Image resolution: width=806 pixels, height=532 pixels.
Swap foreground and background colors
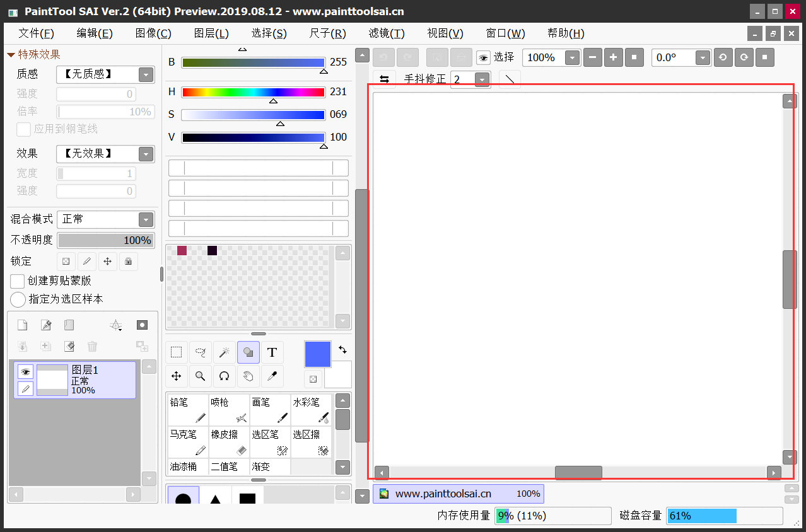pyautogui.click(x=342, y=349)
